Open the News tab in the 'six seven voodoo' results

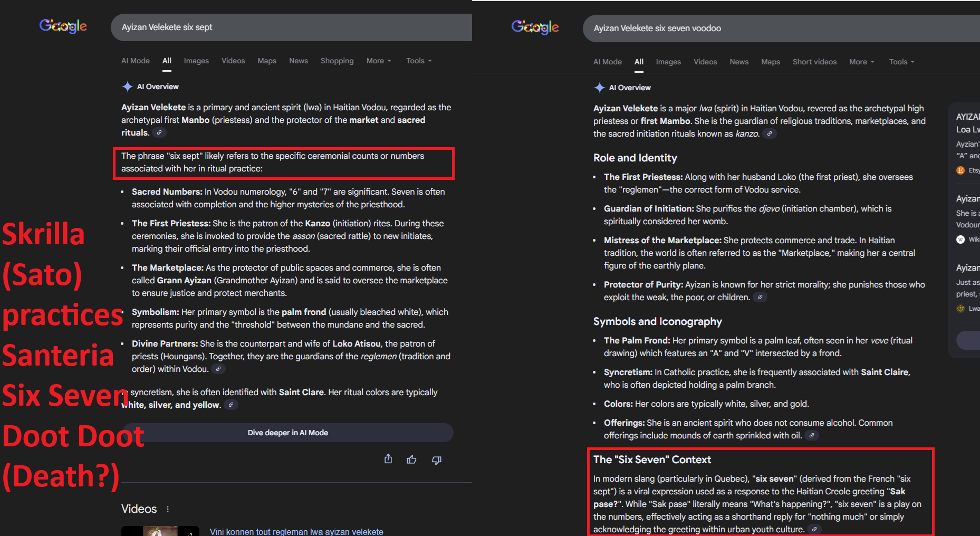[739, 62]
